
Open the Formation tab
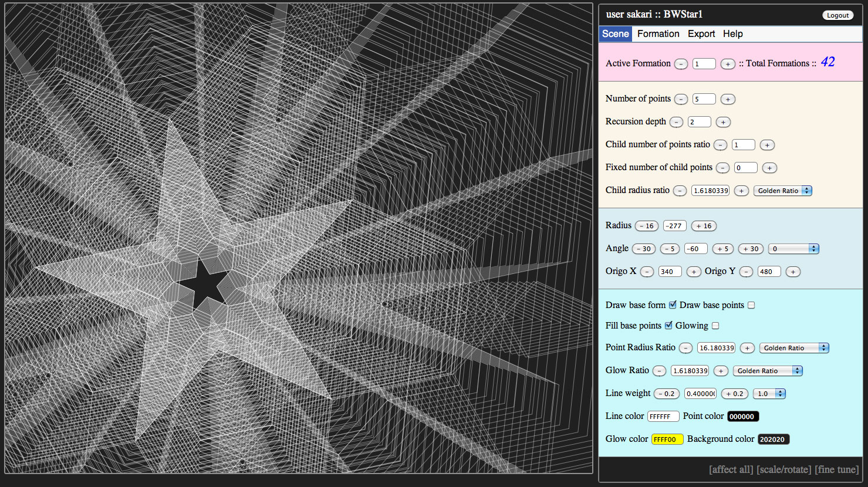658,34
